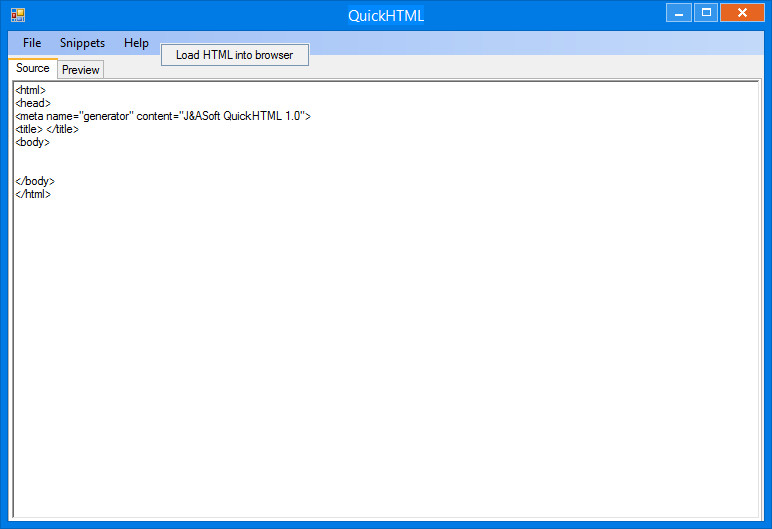This screenshot has width=772, height=529.
Task: Switch to the Source tab
Action: click(32, 68)
